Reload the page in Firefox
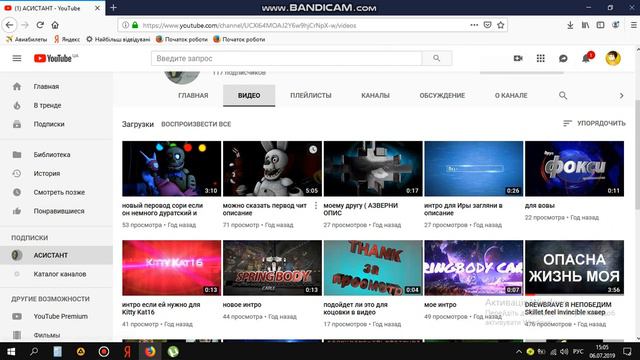The height and width of the screenshot is (360, 640). click(40, 25)
